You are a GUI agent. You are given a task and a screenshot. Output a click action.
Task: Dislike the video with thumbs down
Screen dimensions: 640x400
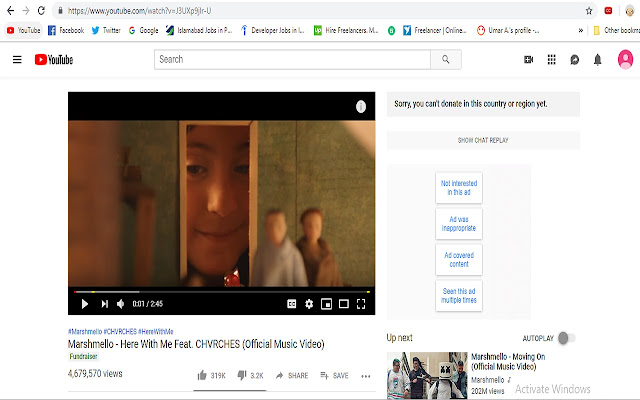(x=250, y=376)
